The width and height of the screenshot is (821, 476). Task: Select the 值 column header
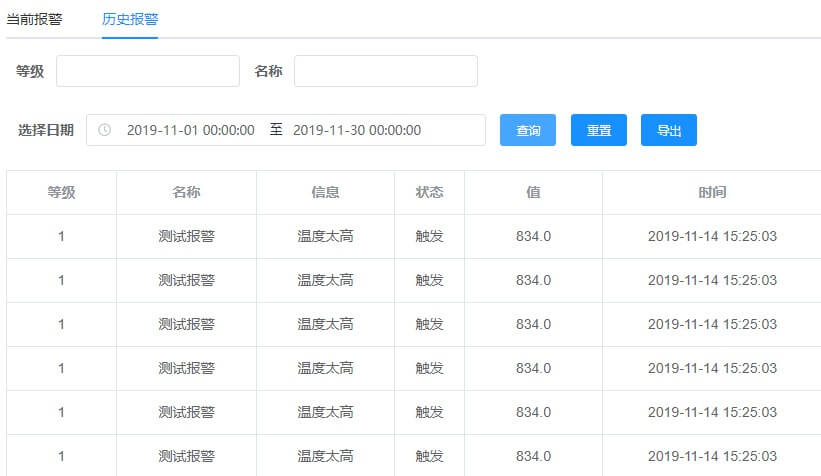pyautogui.click(x=533, y=192)
